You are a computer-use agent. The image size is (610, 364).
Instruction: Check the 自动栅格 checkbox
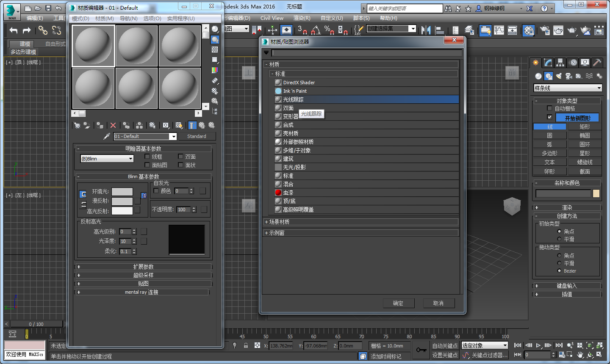coord(549,108)
